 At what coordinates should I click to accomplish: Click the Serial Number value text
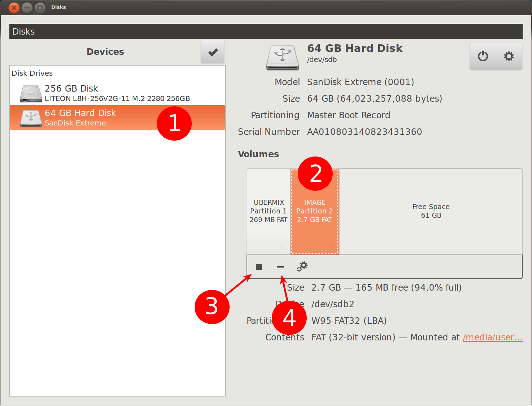tap(364, 132)
